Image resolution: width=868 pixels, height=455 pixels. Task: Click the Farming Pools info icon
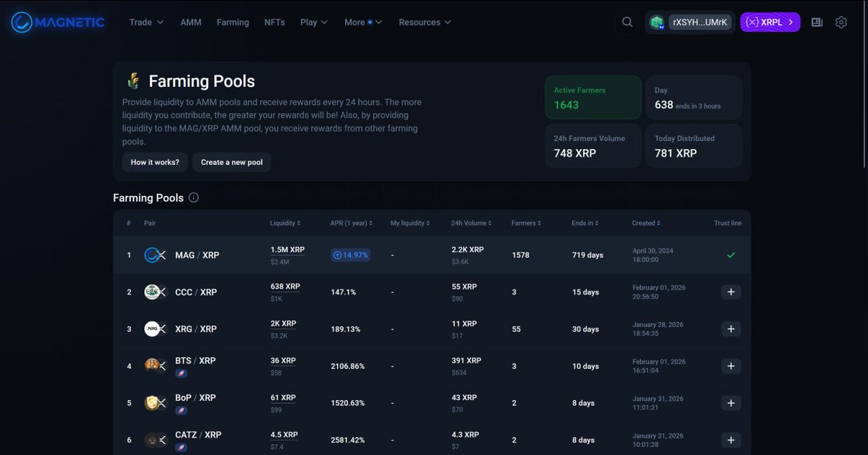tap(193, 197)
